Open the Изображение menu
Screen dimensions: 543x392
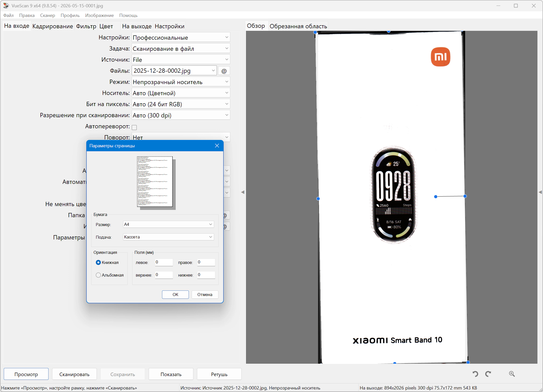point(99,15)
